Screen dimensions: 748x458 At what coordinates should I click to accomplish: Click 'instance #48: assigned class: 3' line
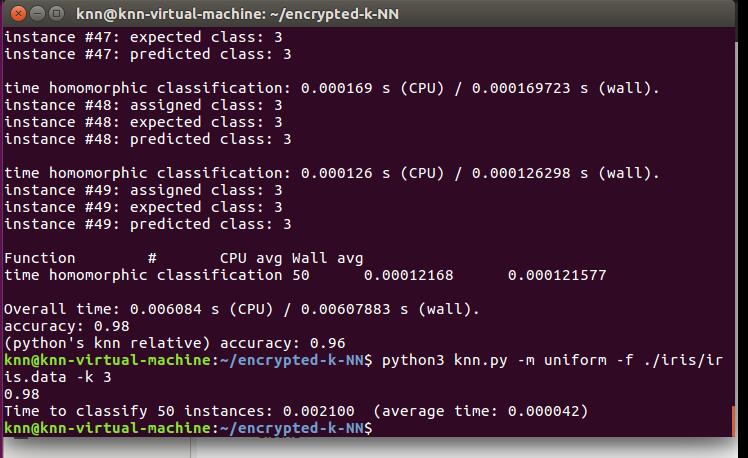[143, 105]
